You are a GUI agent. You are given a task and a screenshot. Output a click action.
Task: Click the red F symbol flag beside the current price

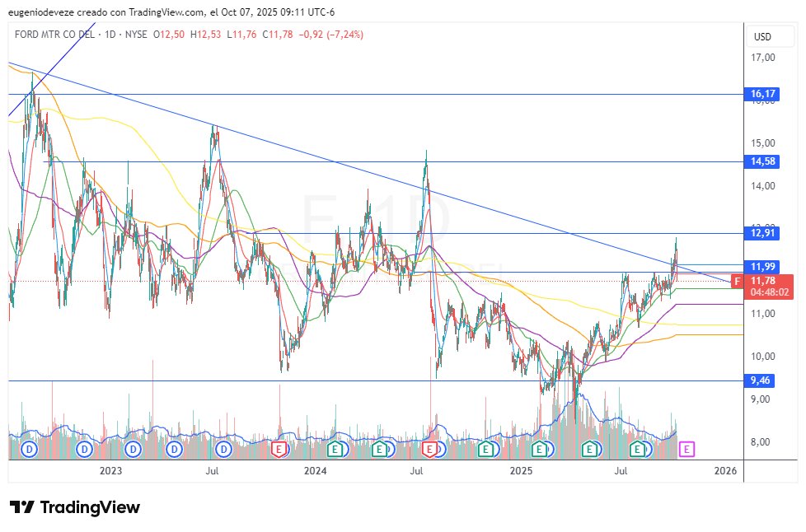tap(737, 281)
